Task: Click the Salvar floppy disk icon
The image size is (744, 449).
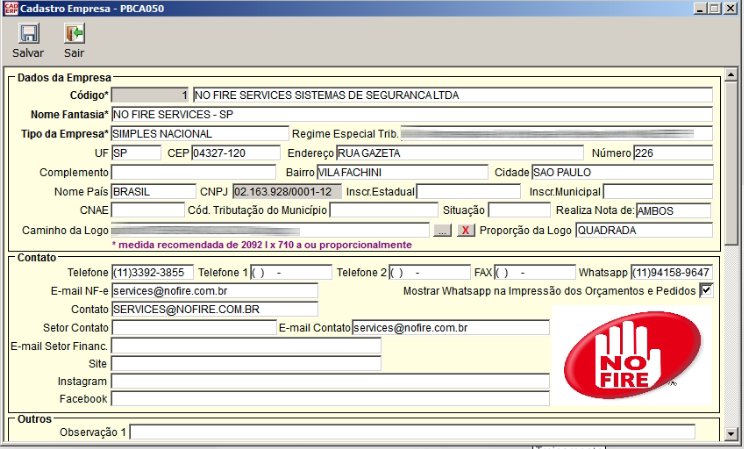Action: click(28, 33)
